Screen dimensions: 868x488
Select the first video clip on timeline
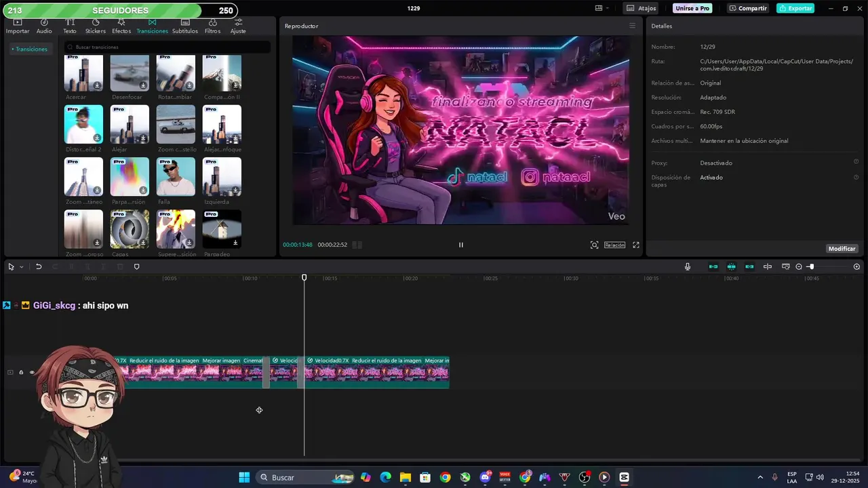coord(186,372)
